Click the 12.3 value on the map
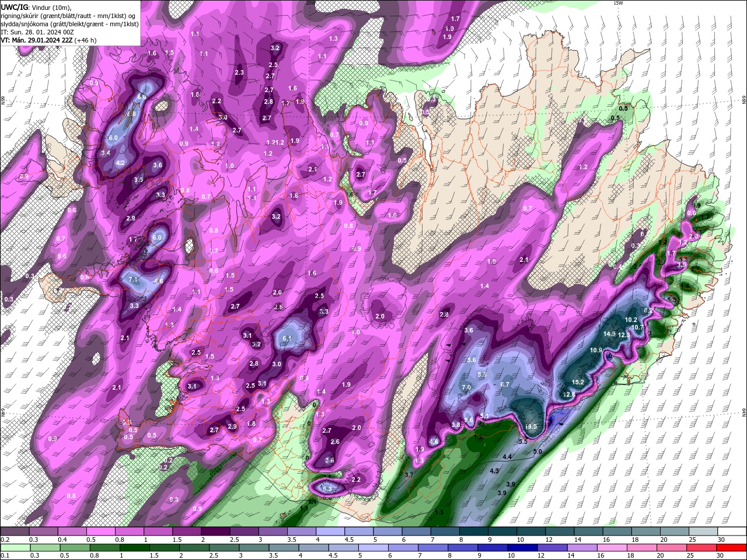The height and width of the screenshot is (560, 747). pyautogui.click(x=623, y=335)
